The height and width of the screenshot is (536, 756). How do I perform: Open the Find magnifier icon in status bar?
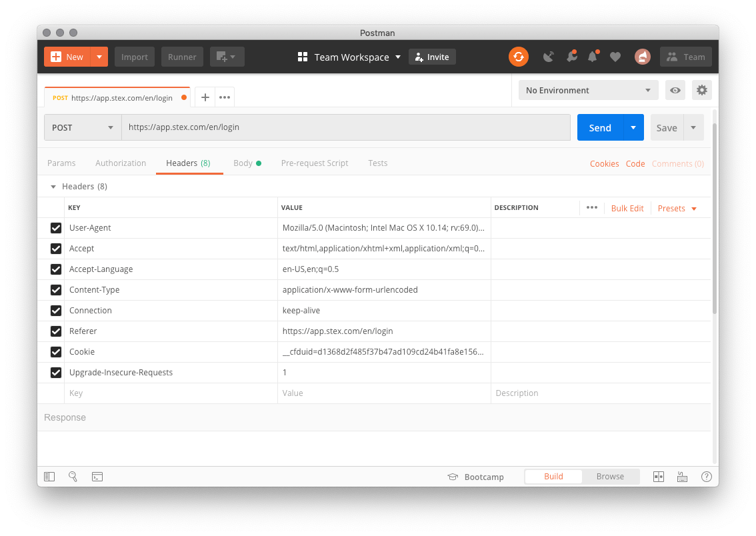(73, 477)
